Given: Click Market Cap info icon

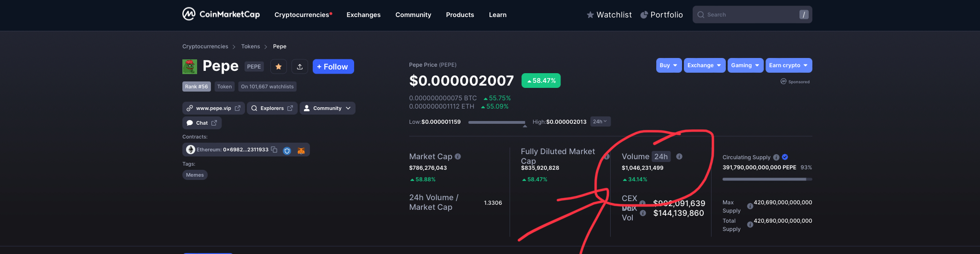Looking at the screenshot, I should coord(458,156).
